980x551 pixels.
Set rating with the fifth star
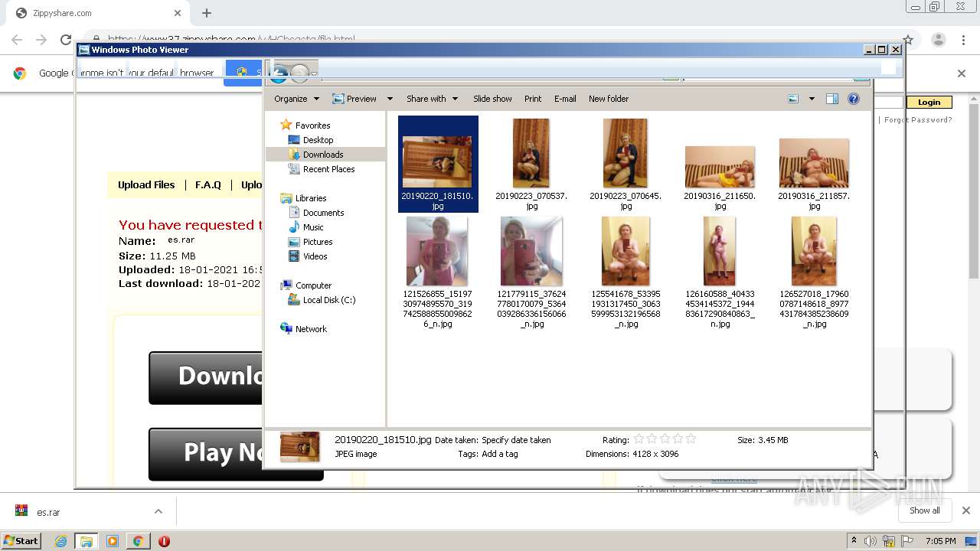point(691,439)
